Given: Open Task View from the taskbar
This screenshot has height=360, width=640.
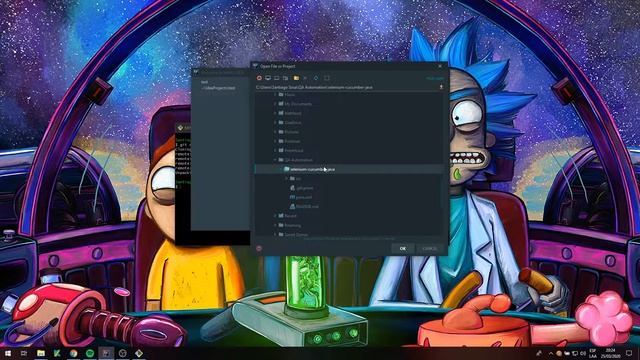Looking at the screenshot, I should (x=24, y=353).
